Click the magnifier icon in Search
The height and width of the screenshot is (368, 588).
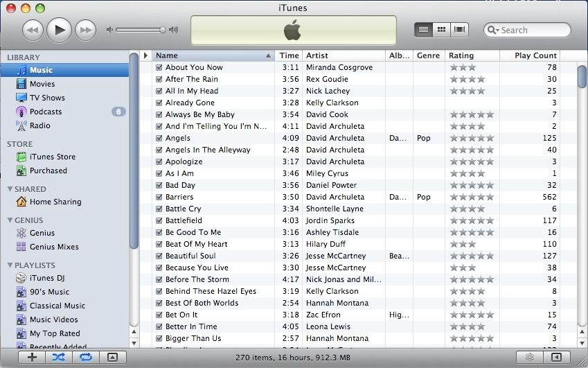tap(492, 30)
